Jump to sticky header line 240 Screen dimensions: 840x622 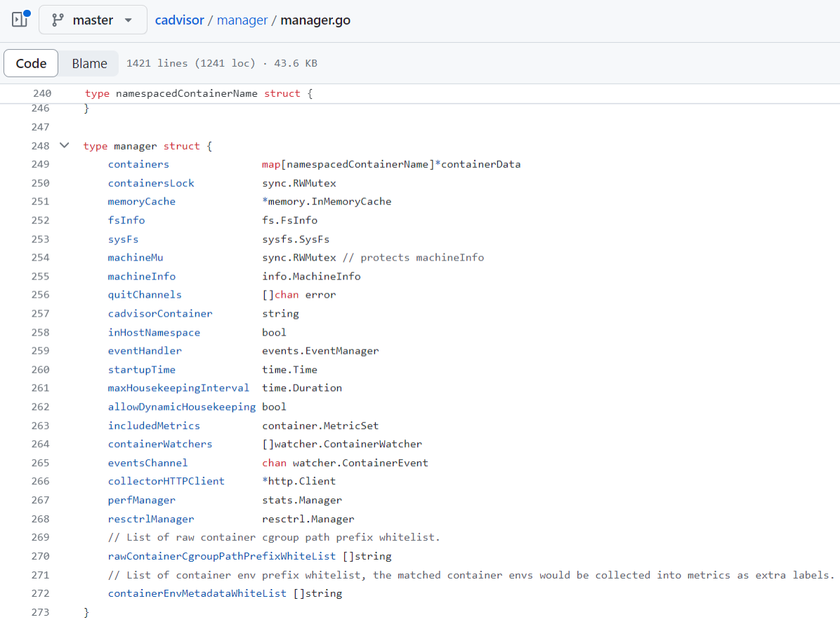point(42,93)
